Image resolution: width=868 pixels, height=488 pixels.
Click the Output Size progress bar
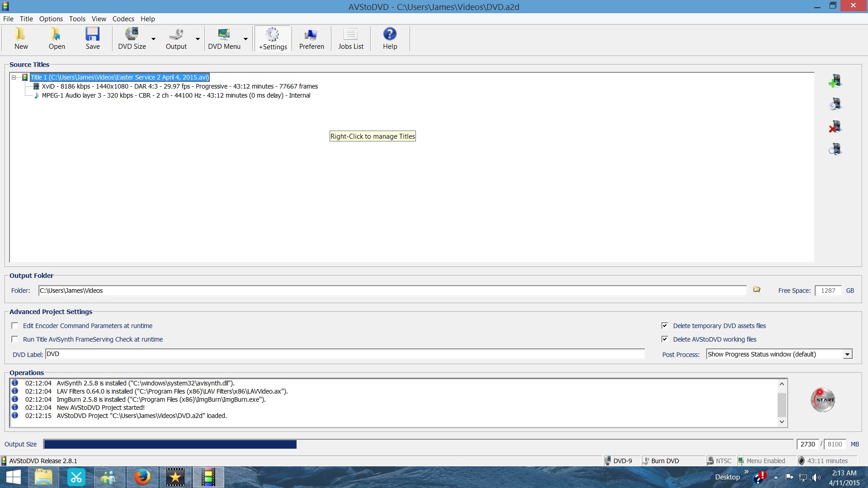418,444
